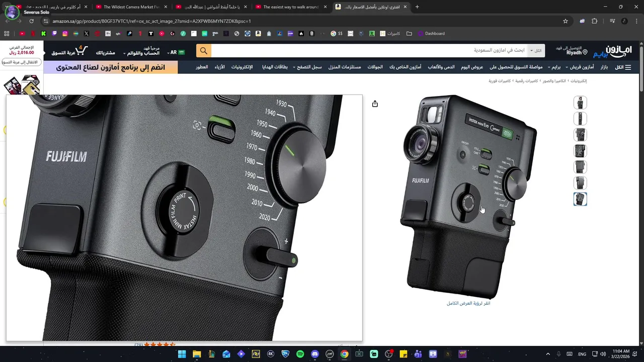This screenshot has height=362, width=644.
Task: Open 'الإلكترونيات' in the nav bar
Action: 242,67
